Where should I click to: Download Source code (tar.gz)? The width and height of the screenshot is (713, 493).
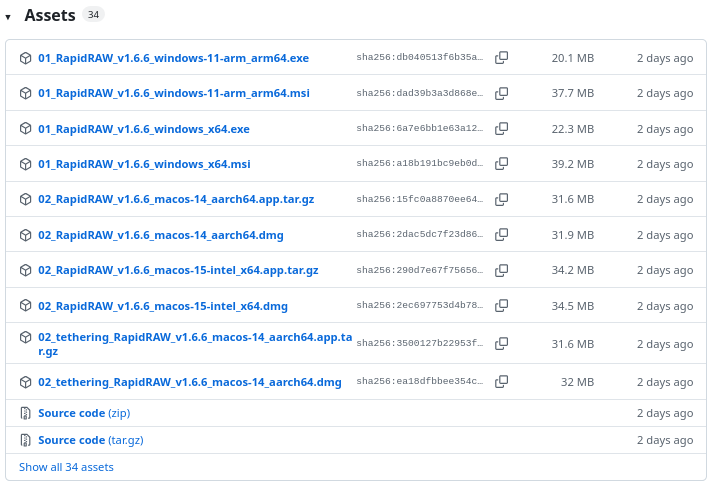coord(91,441)
